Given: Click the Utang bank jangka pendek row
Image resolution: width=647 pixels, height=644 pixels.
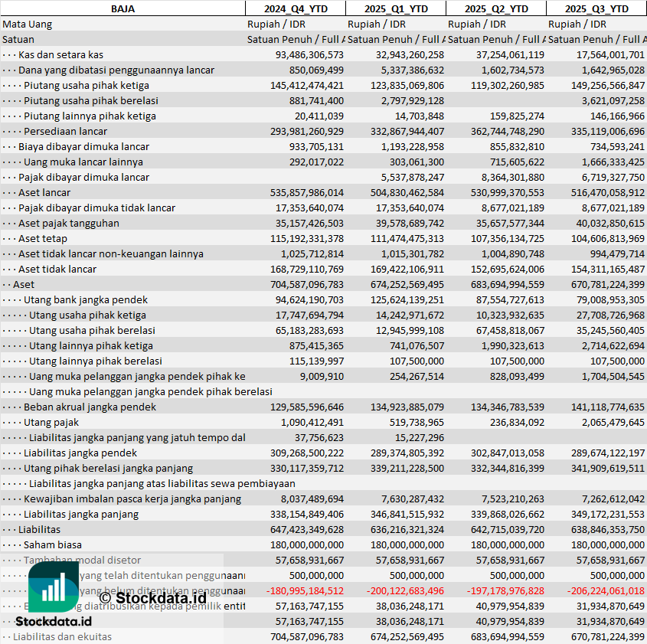Looking at the screenshot, I should [86, 299].
